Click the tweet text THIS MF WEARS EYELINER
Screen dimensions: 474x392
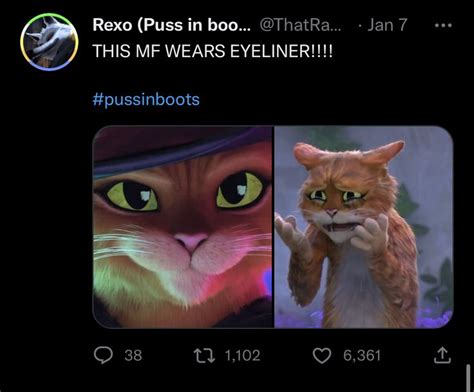click(212, 51)
